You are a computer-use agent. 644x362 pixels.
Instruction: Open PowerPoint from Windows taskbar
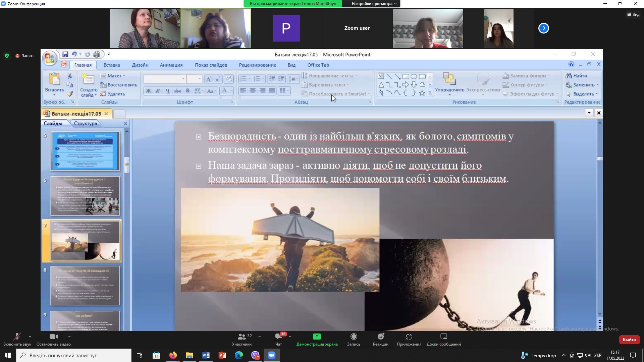click(222, 355)
